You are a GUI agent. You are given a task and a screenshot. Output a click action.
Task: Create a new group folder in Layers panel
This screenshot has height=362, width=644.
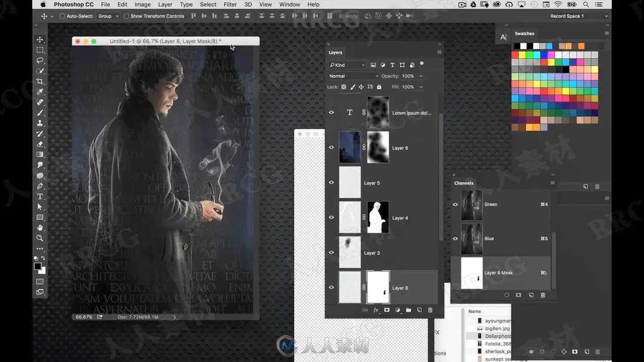pos(409,310)
